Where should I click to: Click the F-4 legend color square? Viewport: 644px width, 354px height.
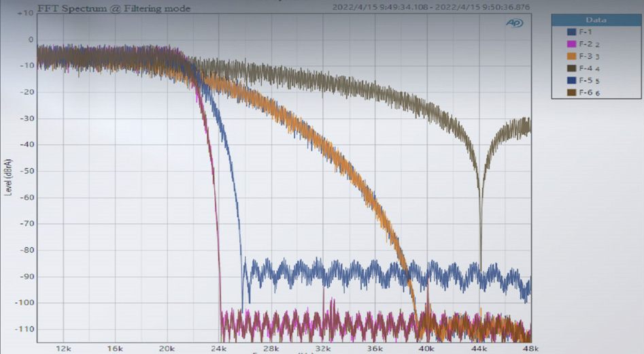coord(571,68)
